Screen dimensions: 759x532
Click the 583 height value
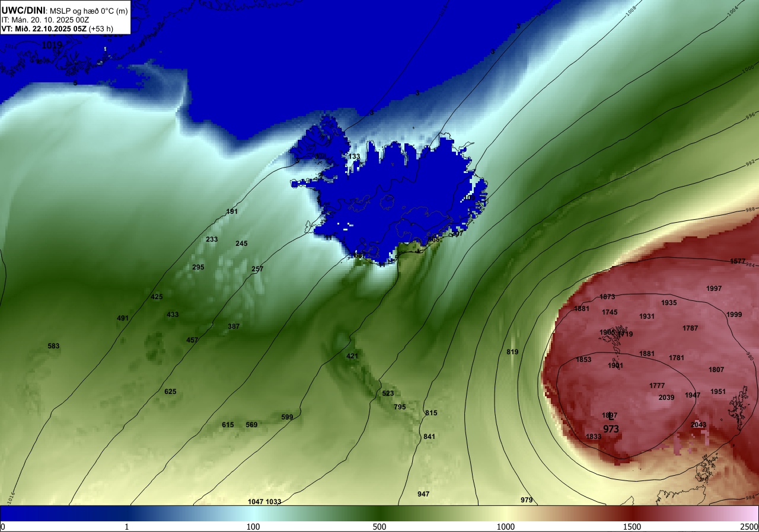[53, 346]
